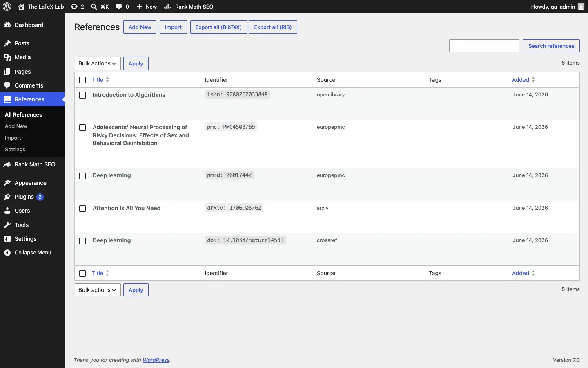This screenshot has height=368, width=588.
Task: Click the bottom Apply button
Action: [136, 290]
